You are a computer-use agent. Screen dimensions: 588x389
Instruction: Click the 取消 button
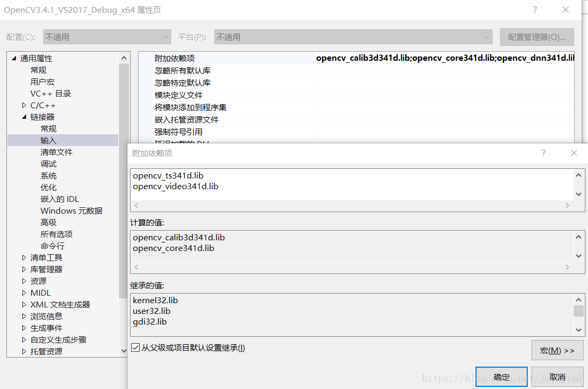(x=557, y=377)
